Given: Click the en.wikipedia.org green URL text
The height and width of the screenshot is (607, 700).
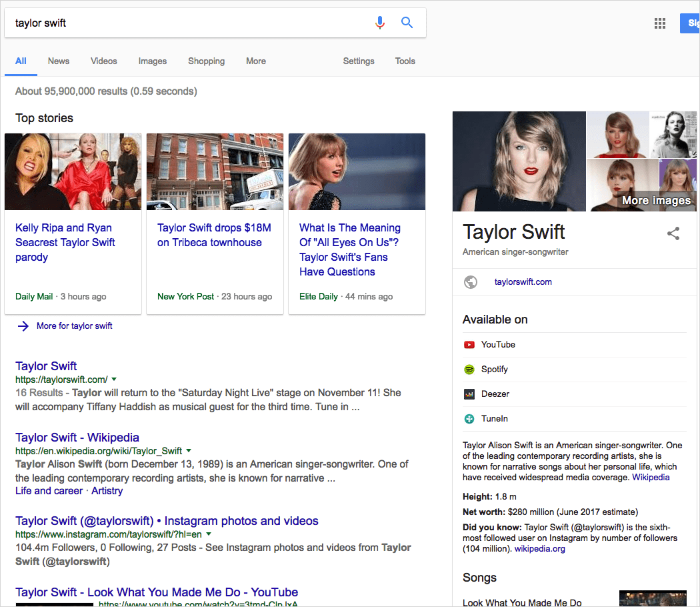Looking at the screenshot, I should click(x=98, y=451).
